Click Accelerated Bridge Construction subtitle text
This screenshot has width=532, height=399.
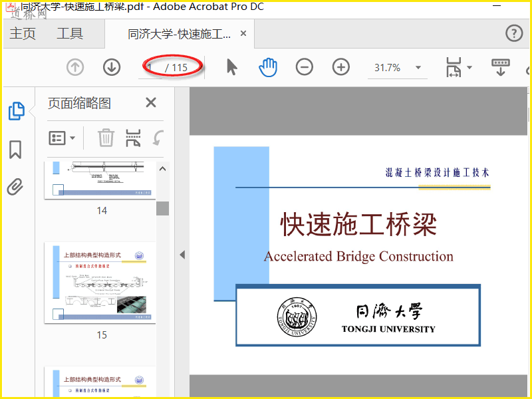coord(358,257)
